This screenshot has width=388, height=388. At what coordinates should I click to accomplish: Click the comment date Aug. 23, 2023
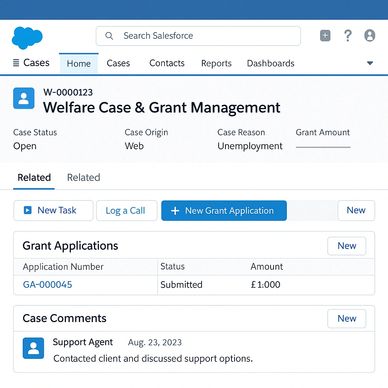155,343
